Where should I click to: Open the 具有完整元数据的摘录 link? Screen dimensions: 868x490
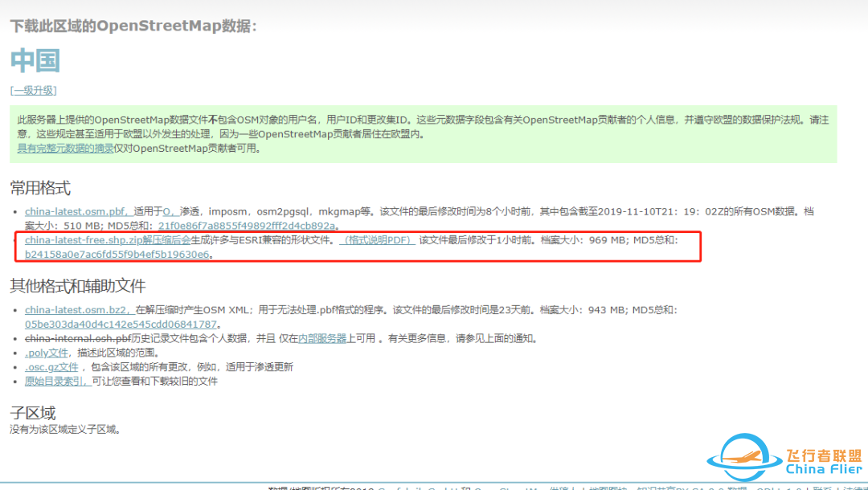tap(65, 149)
